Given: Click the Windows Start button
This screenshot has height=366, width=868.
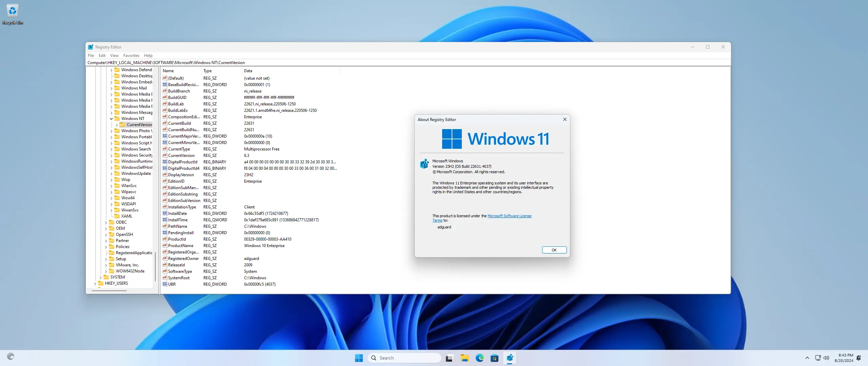Looking at the screenshot, I should tap(359, 358).
